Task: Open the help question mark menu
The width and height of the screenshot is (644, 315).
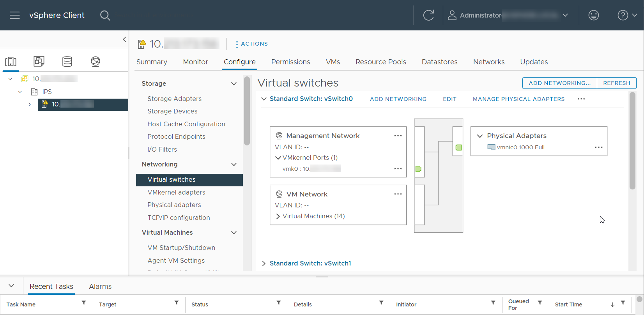Action: click(x=627, y=15)
